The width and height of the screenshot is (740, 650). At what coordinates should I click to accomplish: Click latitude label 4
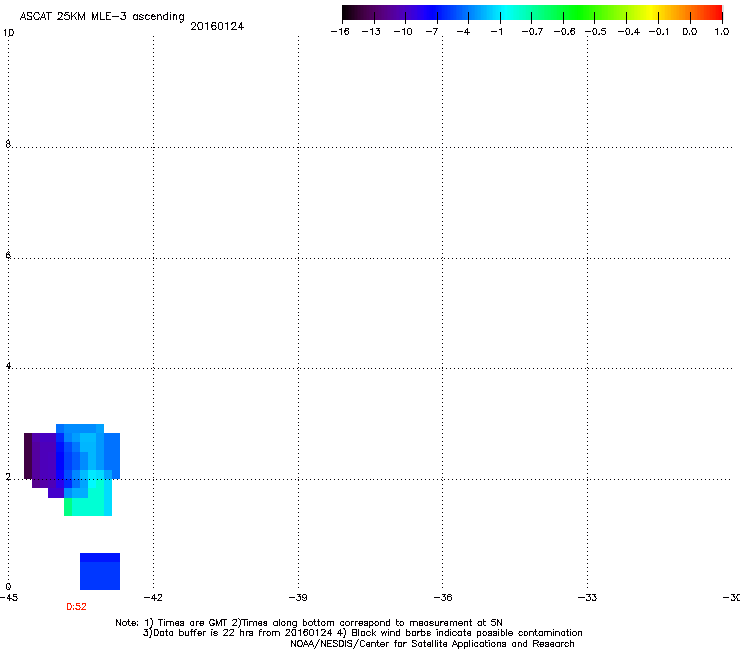8,366
